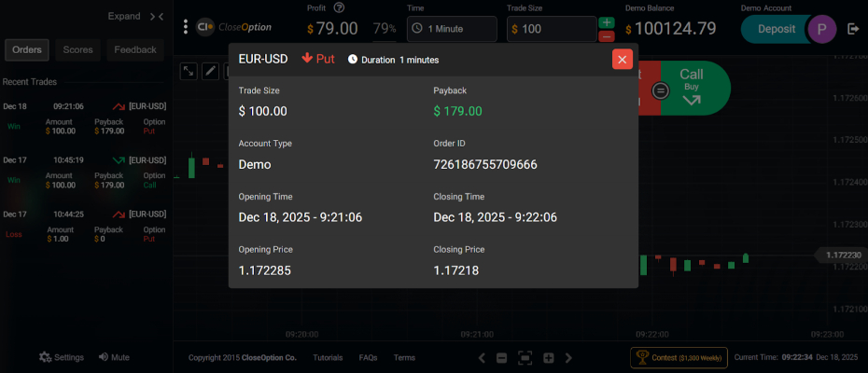Click the red Put arrow in popup header
Viewport: 868px width, 373px height.
(x=307, y=58)
